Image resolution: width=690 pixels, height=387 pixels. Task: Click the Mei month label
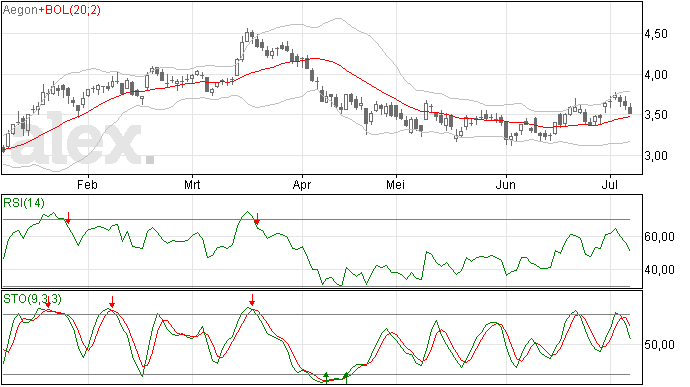(x=395, y=184)
